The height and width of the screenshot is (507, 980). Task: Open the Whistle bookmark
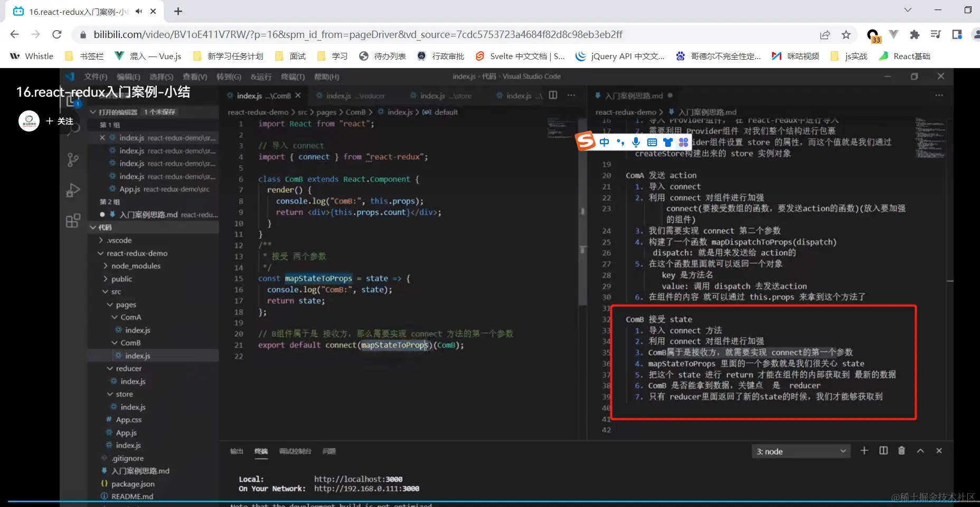tap(32, 56)
